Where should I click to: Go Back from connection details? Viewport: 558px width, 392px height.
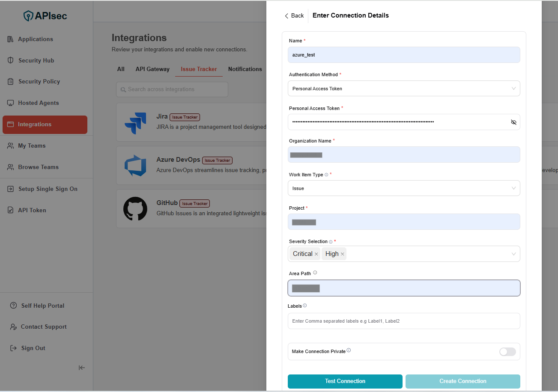(294, 16)
